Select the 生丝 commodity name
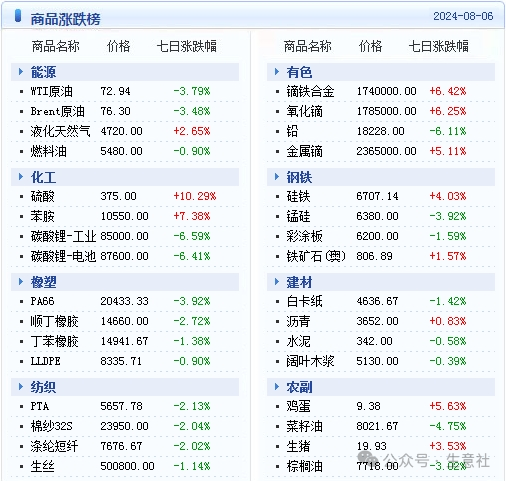Screen dimensions: 506x481 pyautogui.click(x=42, y=466)
